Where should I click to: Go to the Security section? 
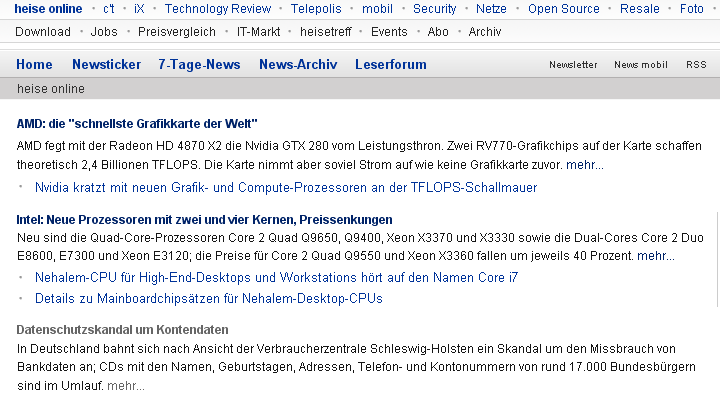(434, 9)
